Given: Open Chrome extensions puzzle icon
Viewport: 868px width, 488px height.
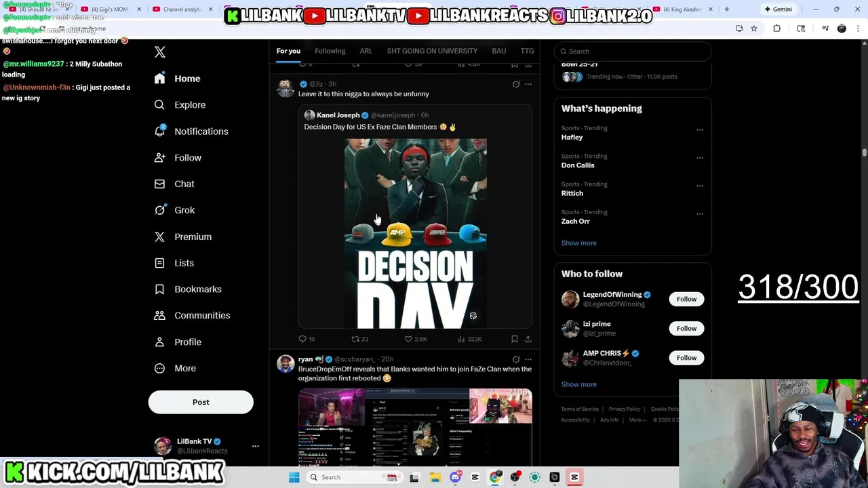Looking at the screenshot, I should pos(777,28).
